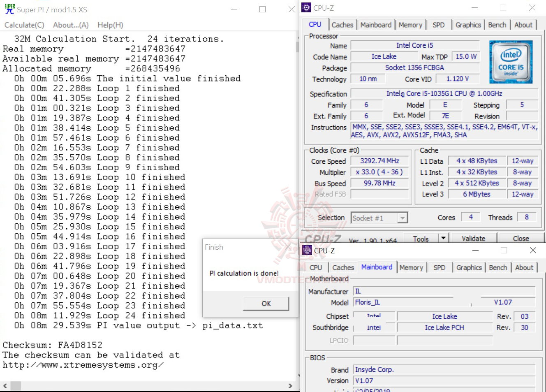Open Caches tab in lower CPU-Z window
Screen dimensions: 546x392
coord(343,267)
